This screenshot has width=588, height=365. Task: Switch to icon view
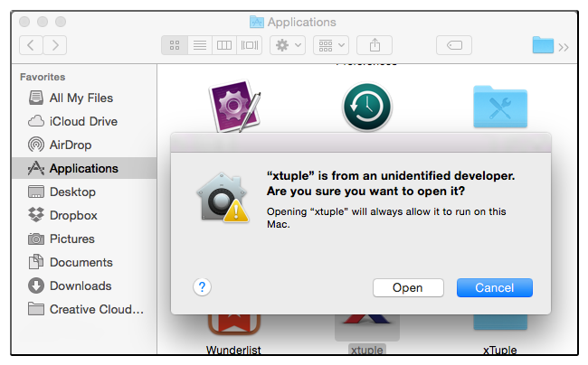[175, 44]
